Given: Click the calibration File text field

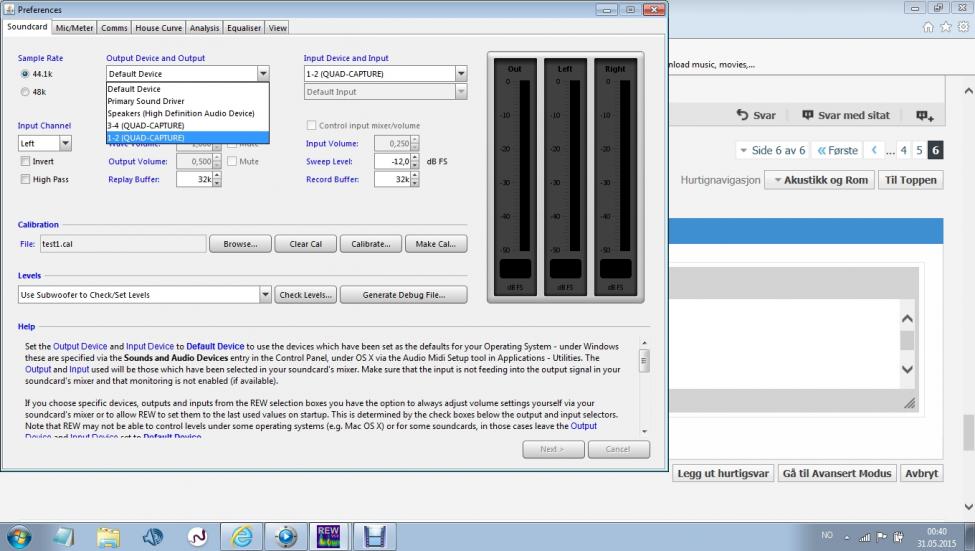Looking at the screenshot, I should click(123, 244).
